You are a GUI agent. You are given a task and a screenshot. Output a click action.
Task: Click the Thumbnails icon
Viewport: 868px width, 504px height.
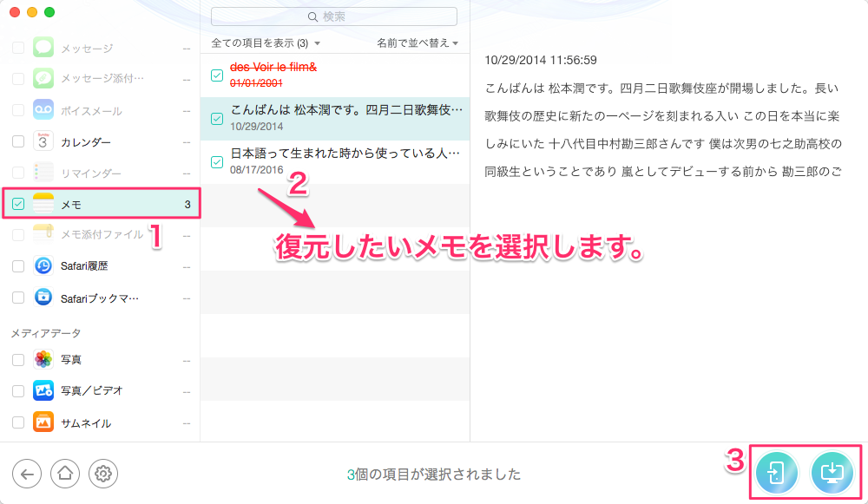pyautogui.click(x=43, y=422)
